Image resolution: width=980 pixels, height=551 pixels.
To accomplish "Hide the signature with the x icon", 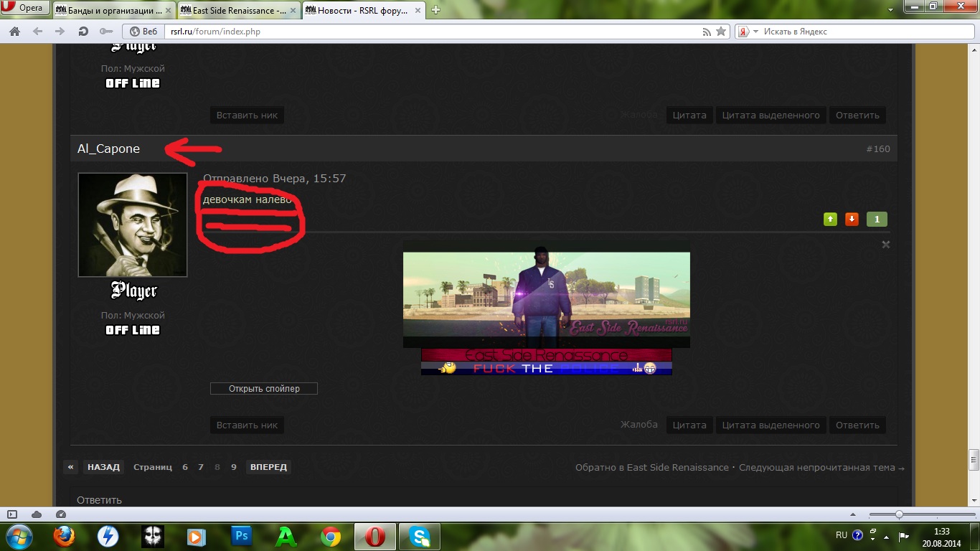I will click(885, 245).
